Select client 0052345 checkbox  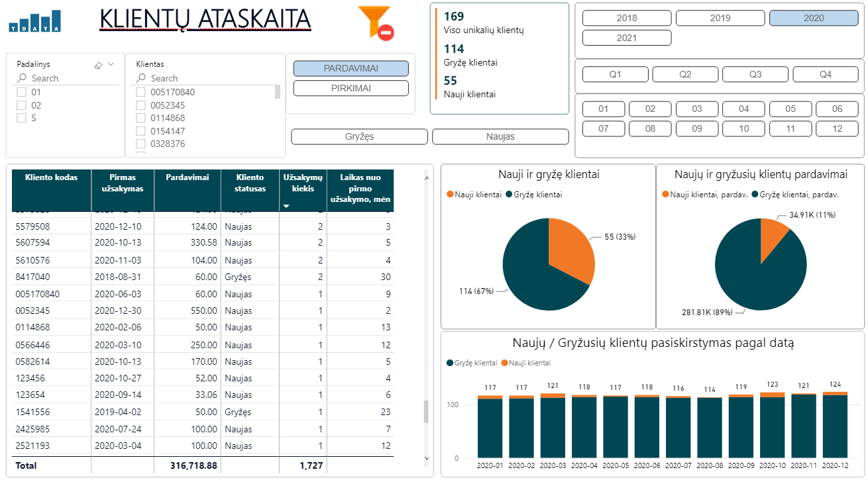point(140,105)
